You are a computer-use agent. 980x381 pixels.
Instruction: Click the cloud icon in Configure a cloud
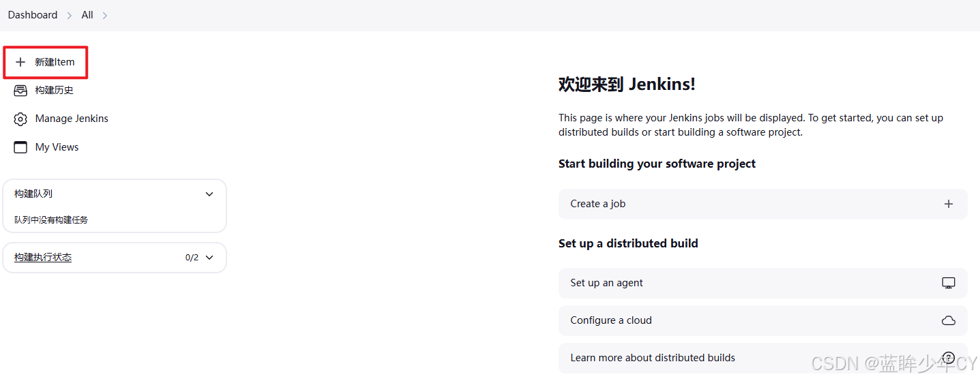[x=948, y=320]
